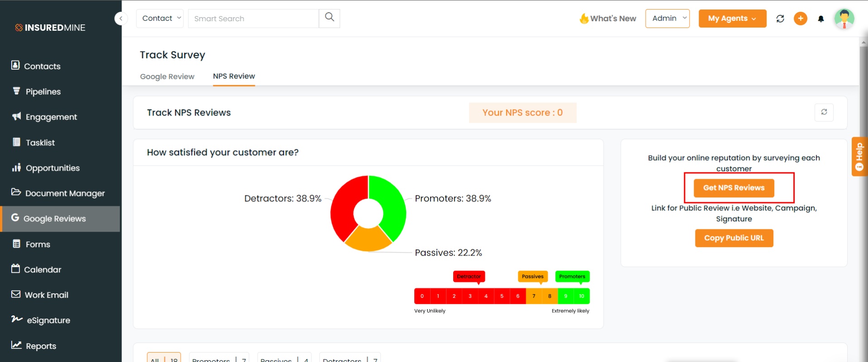Screen dimensions: 868x362
Task: Click the Smart Search input field
Action: (x=254, y=19)
